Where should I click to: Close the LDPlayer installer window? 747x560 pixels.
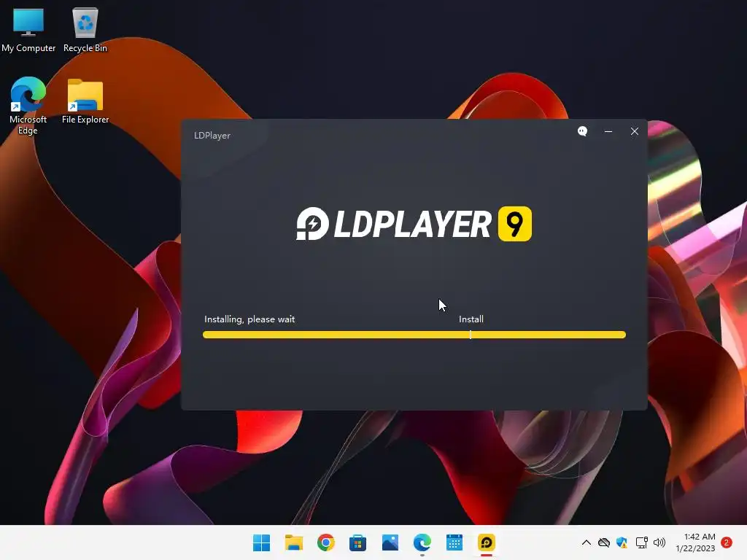635,131
